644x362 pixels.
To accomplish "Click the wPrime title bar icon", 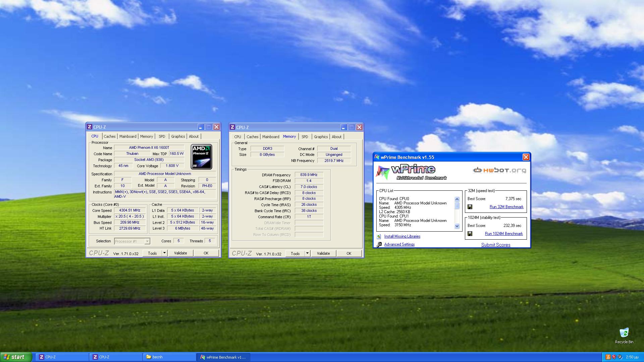I will tap(377, 157).
